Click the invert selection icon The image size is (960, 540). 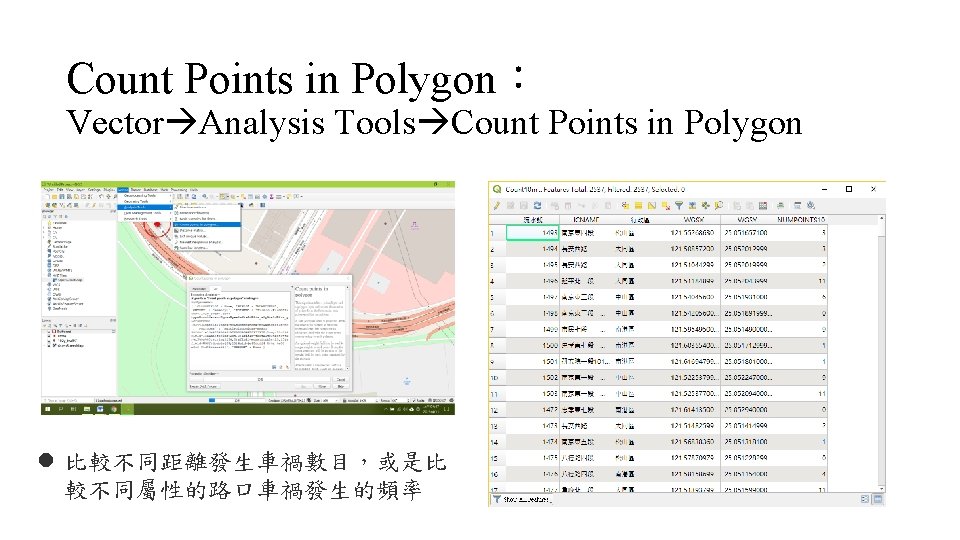tap(652, 206)
